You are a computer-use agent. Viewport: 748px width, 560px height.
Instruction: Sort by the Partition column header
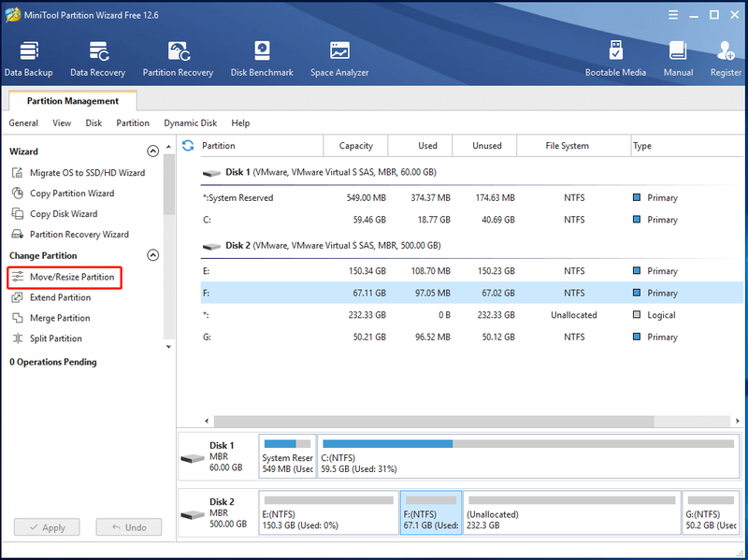(x=260, y=146)
